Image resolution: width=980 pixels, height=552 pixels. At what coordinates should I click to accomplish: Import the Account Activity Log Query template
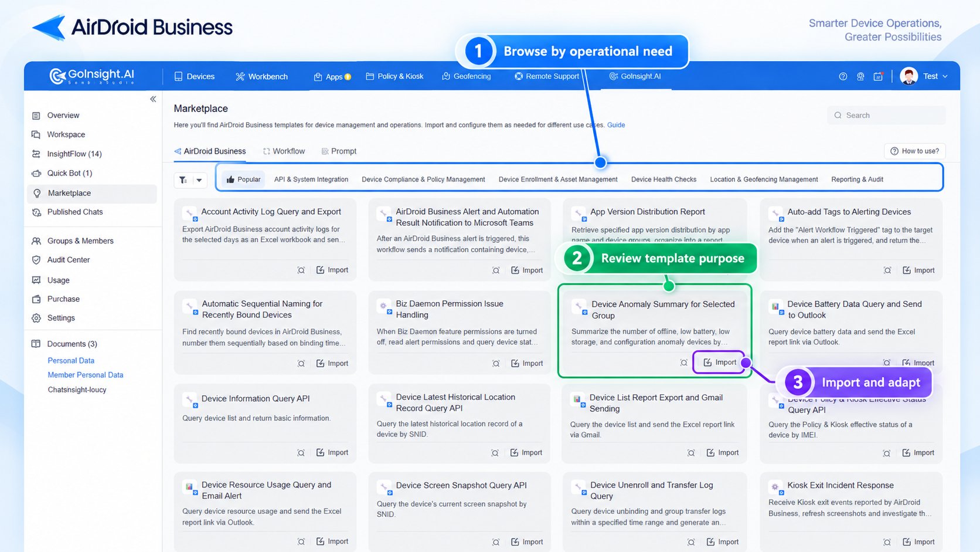point(332,270)
